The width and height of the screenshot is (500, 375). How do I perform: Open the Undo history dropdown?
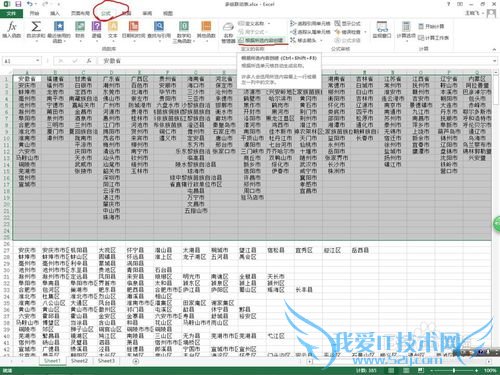coord(36,4)
